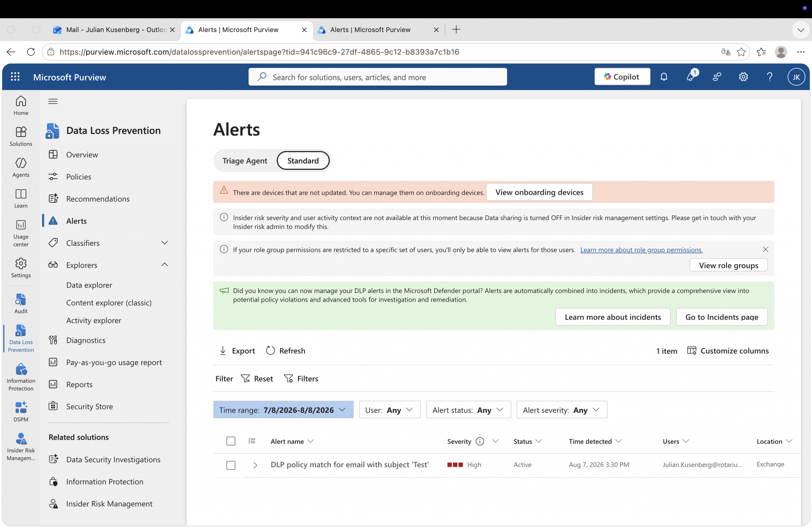
Task: Click the Purview search box
Action: 377,77
